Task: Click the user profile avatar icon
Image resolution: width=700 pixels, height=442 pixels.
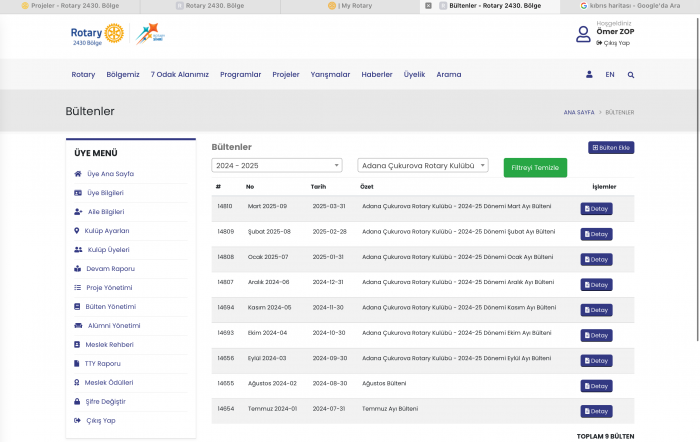Action: click(583, 34)
